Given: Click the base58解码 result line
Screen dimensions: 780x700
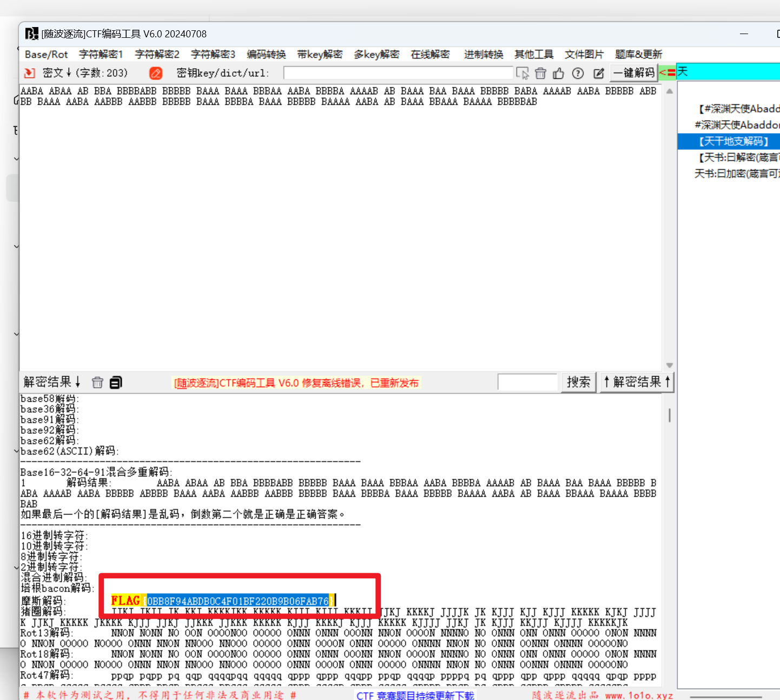Looking at the screenshot, I should pos(50,399).
